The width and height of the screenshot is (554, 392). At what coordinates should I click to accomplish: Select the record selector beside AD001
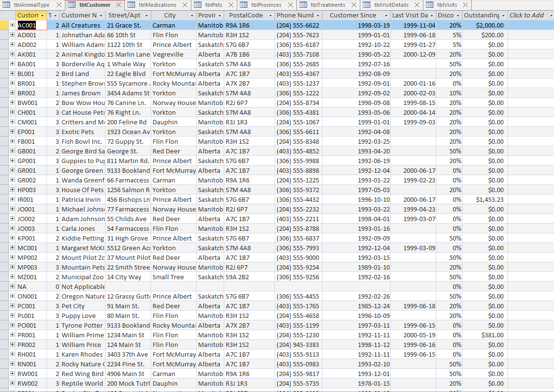(x=3, y=35)
